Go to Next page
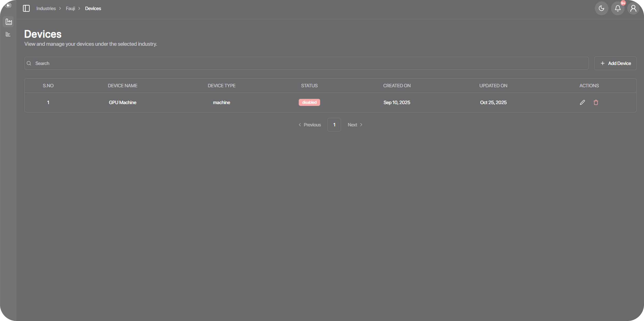The height and width of the screenshot is (321, 644). [355, 125]
